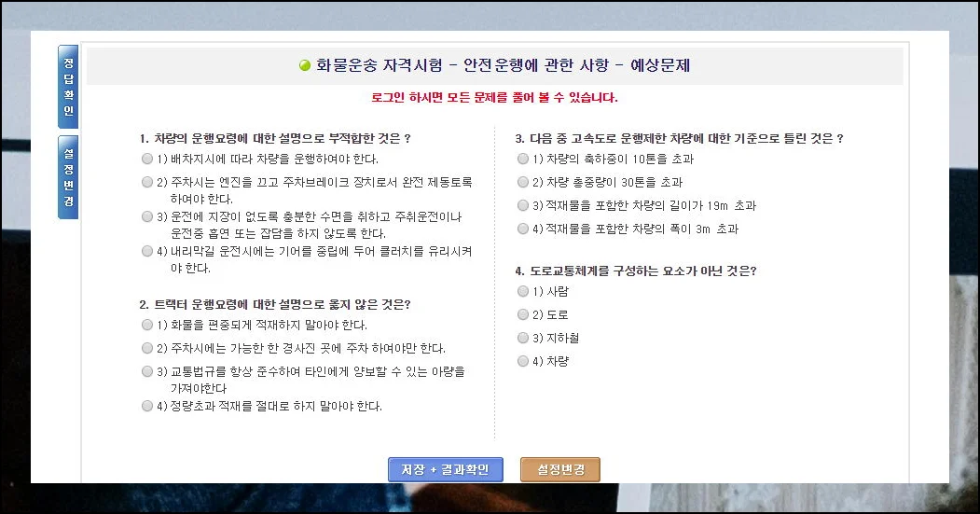Choose question 1 option about 내리막길 운전
The width and height of the screenshot is (980, 514).
click(147, 251)
